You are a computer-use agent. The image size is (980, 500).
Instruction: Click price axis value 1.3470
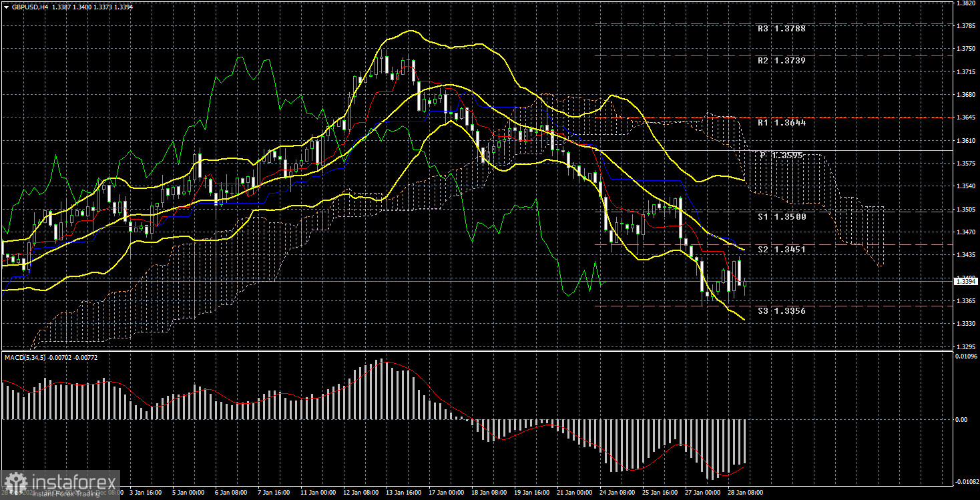pyautogui.click(x=966, y=232)
